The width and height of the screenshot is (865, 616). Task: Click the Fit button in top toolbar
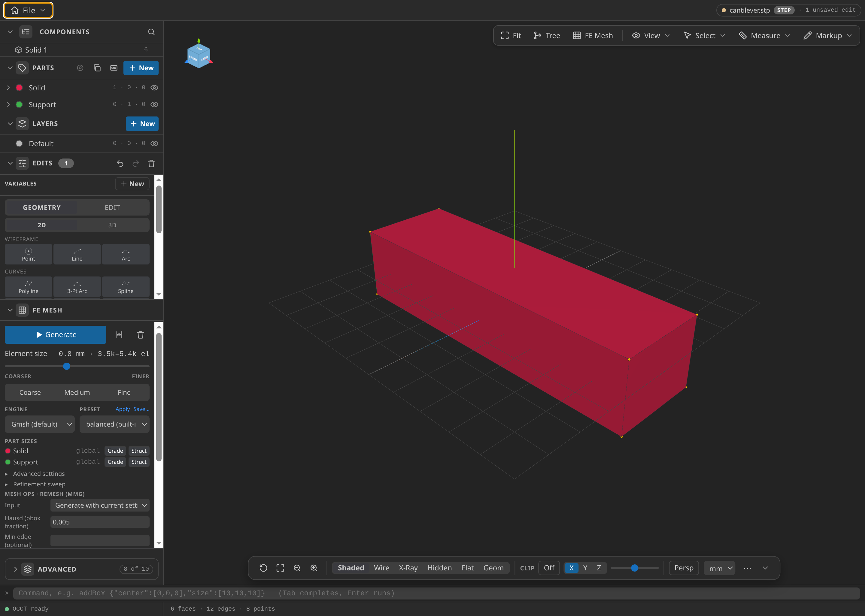511,36
